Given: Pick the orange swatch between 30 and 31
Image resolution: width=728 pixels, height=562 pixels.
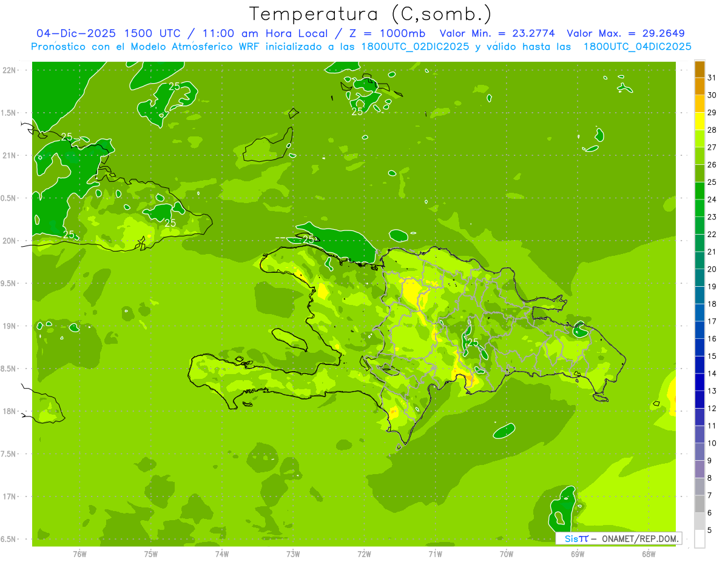Looking at the screenshot, I should [x=699, y=87].
